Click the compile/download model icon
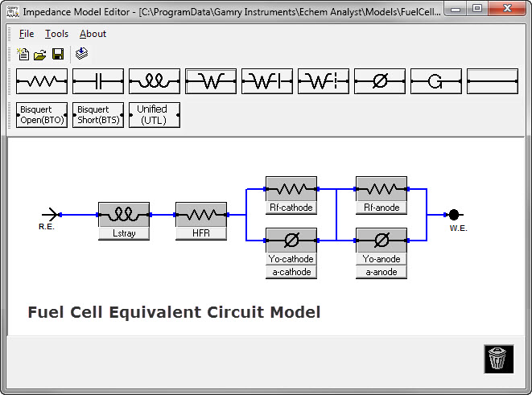Screen dimensions: 532x395 tap(82, 54)
